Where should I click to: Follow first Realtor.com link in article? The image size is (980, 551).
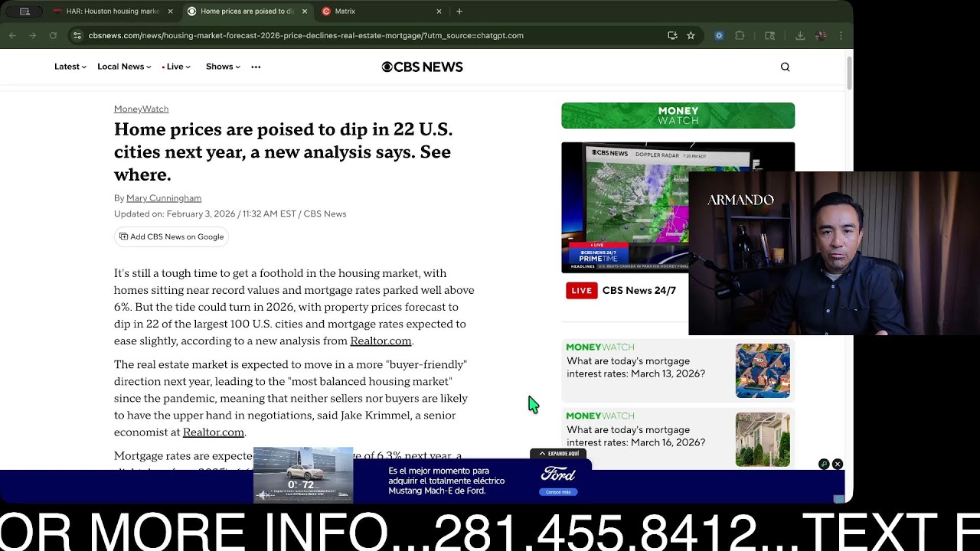[381, 341]
